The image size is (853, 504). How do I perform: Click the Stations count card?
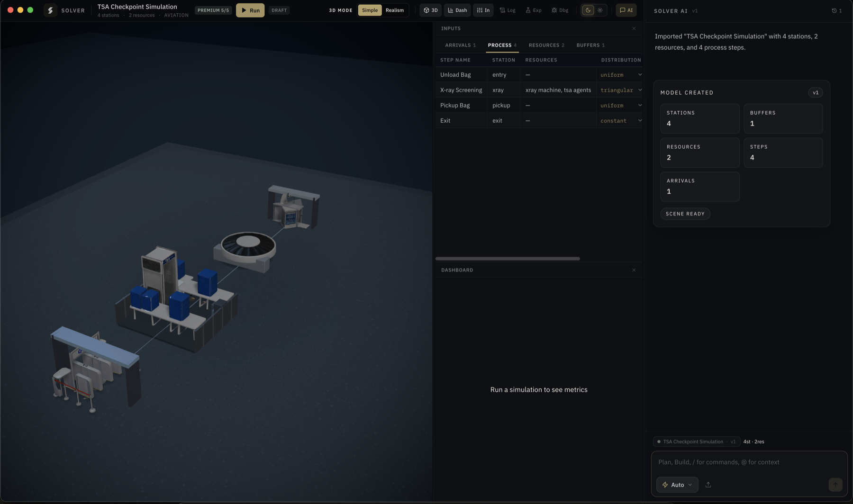(700, 118)
